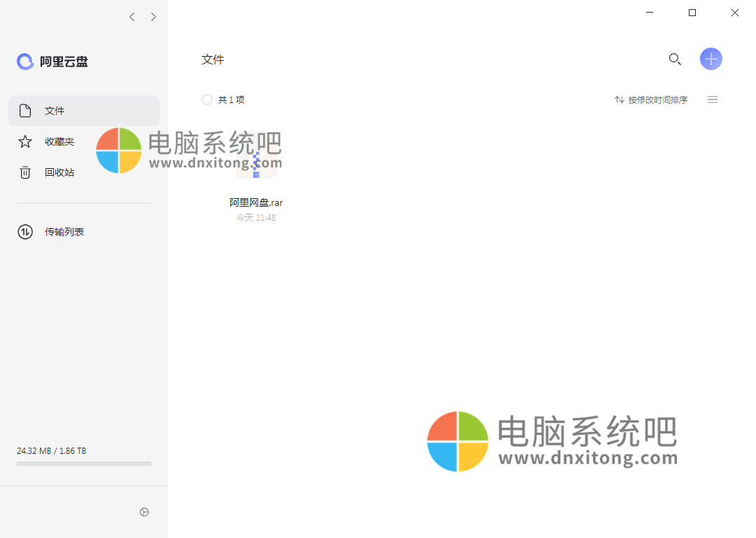Click the back navigation chevron
756x538 pixels.
132,16
